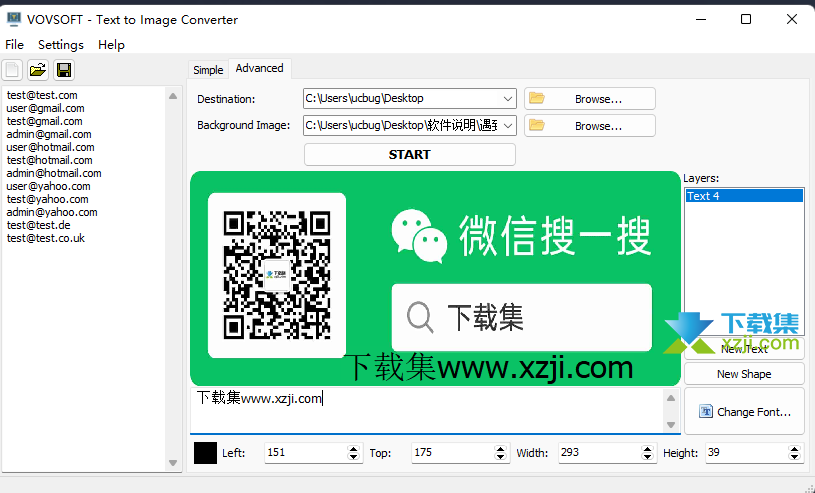Screen dimensions: 815x493
Task: Click inside the layer text edit box
Action: click(426, 410)
